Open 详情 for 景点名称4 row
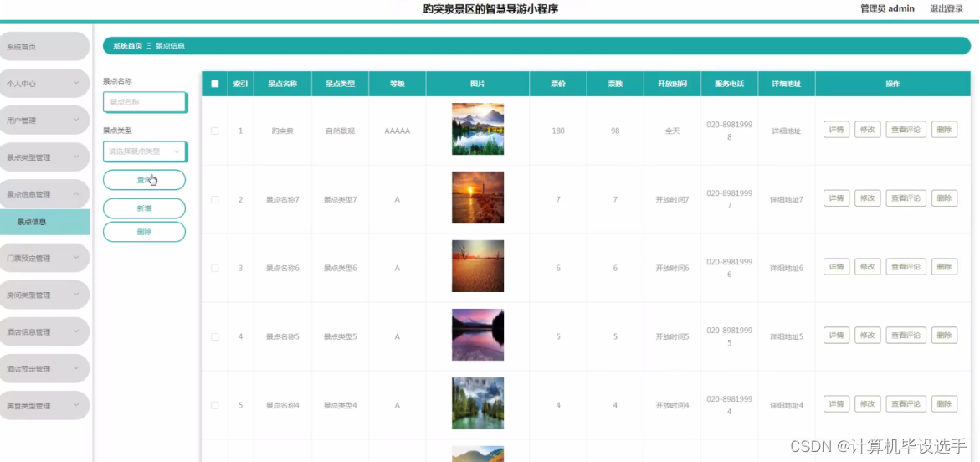This screenshot has height=462, width=980. (836, 404)
